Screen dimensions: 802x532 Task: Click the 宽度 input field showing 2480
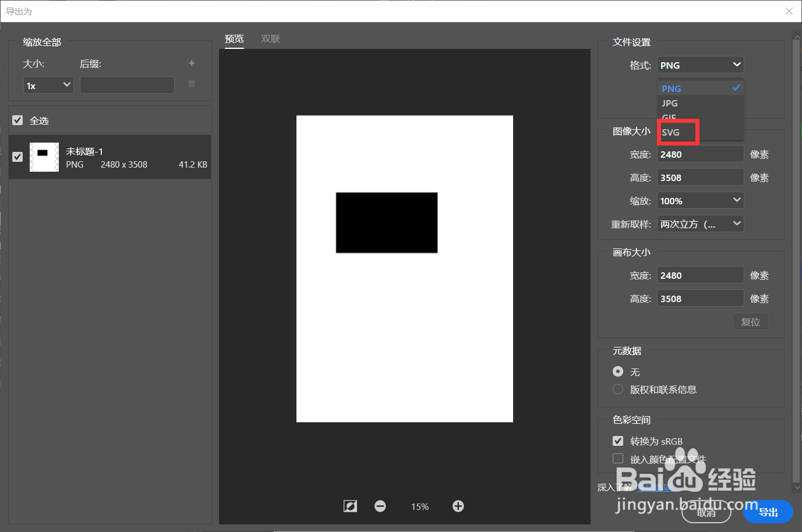[x=700, y=154]
